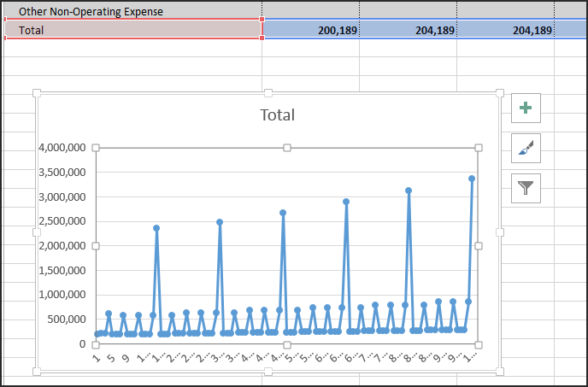Click the bottom-right chart area resize handle
Viewport: 588px width, 387px height.
(500, 372)
